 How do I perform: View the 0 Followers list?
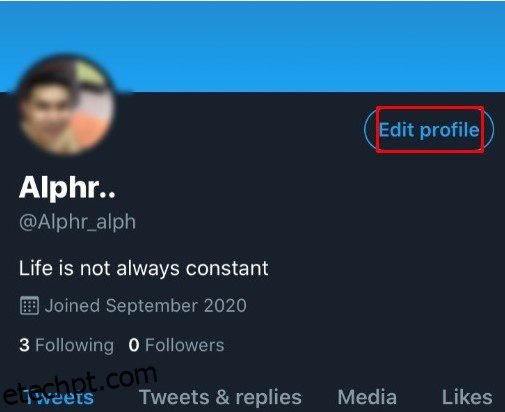pyautogui.click(x=176, y=345)
